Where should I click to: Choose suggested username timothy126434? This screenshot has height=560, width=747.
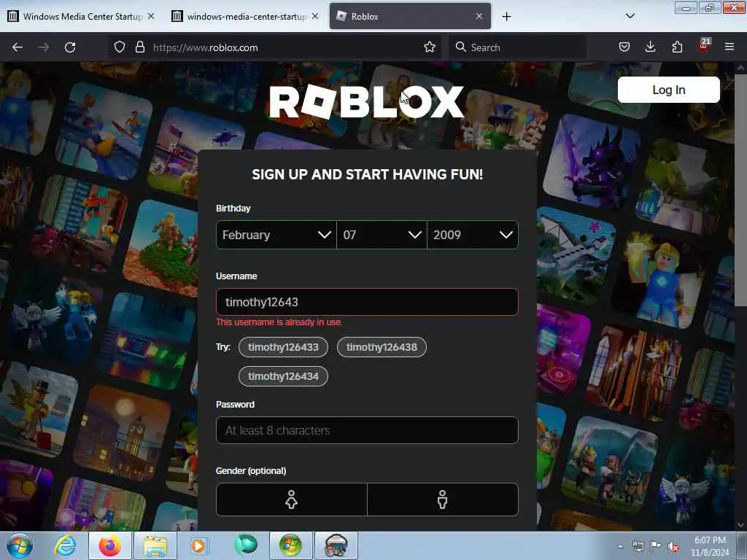(x=283, y=376)
